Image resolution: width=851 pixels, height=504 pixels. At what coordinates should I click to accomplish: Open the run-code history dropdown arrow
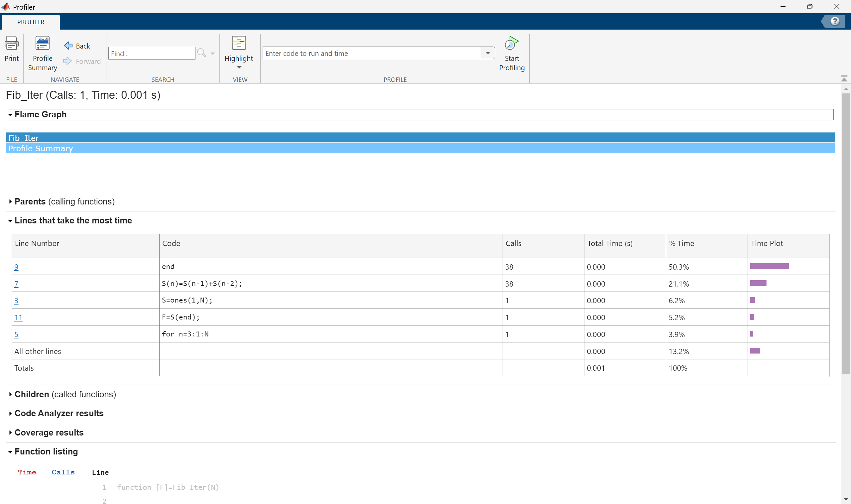click(x=488, y=53)
